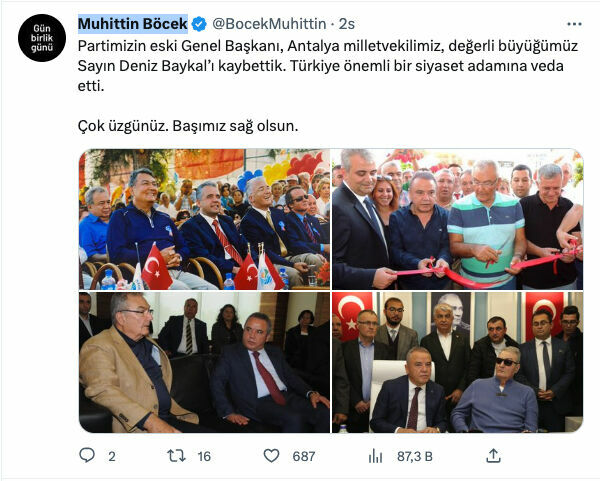The image size is (600, 481).
Task: Click the reply count 2
Action: click(112, 456)
